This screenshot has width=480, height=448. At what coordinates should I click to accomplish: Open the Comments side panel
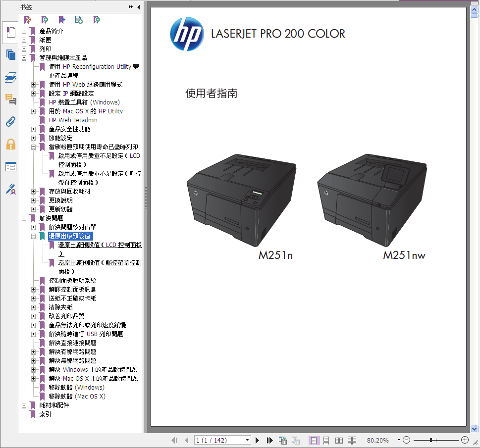tap(11, 100)
